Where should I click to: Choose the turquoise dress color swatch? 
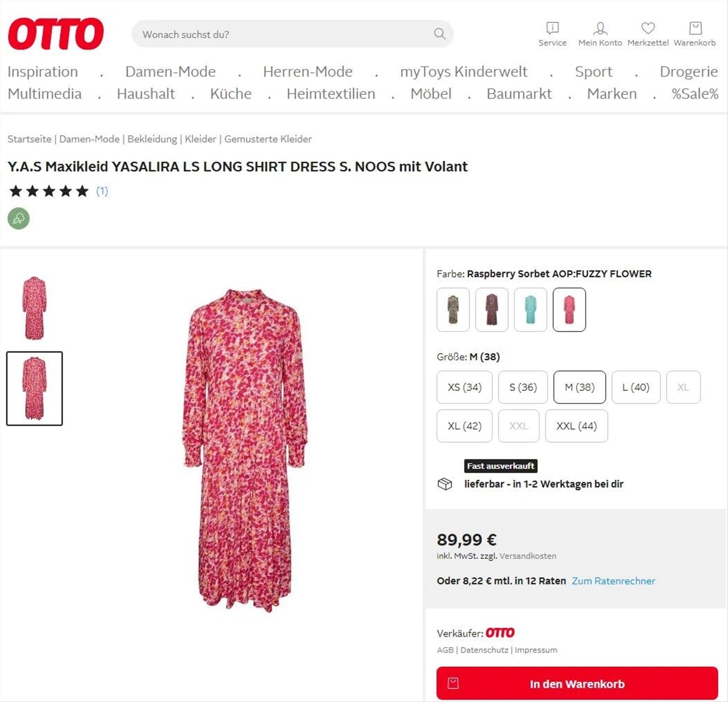[530, 310]
